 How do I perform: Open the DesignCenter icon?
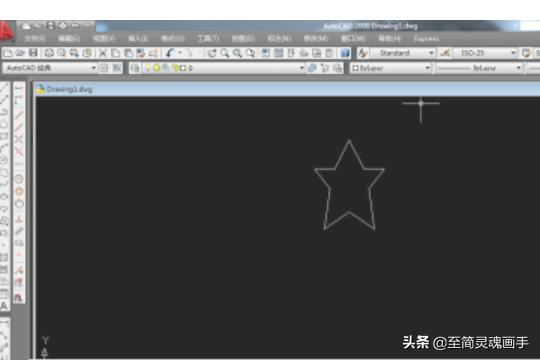[278, 53]
